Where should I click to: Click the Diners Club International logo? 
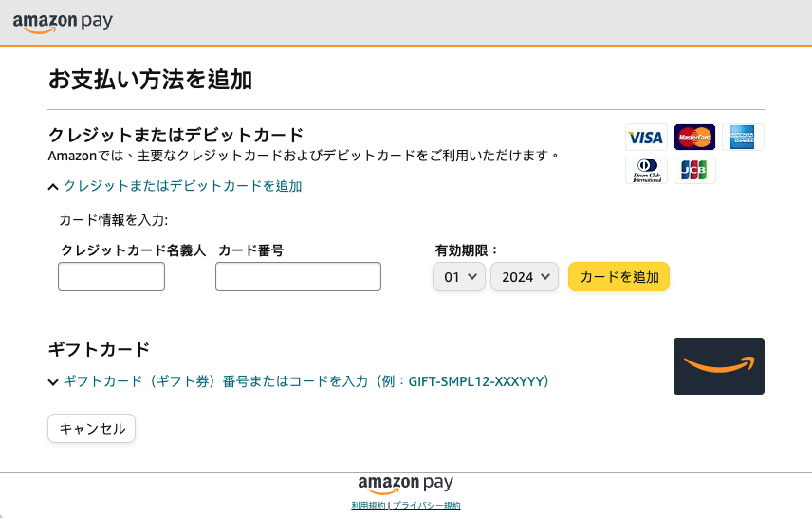coord(646,171)
